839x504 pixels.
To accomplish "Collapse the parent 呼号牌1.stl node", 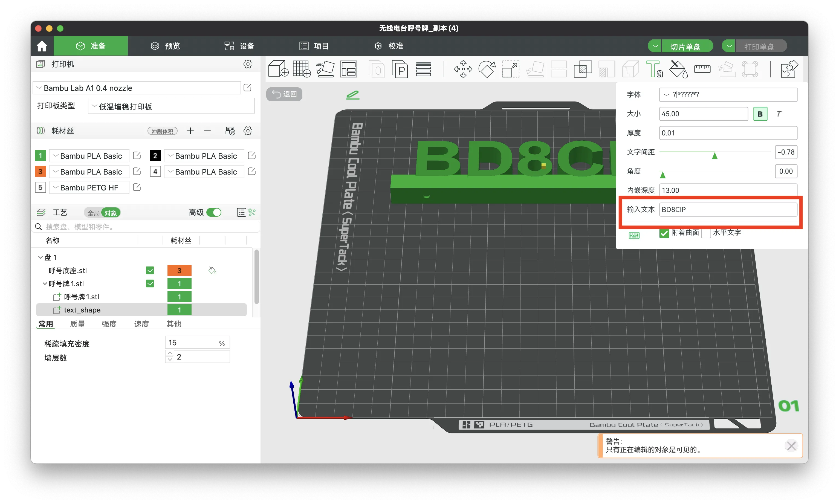I will coord(45,283).
